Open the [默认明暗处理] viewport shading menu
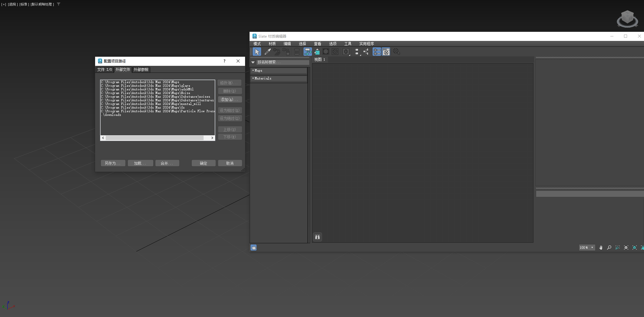This screenshot has height=317, width=644. click(42, 4)
